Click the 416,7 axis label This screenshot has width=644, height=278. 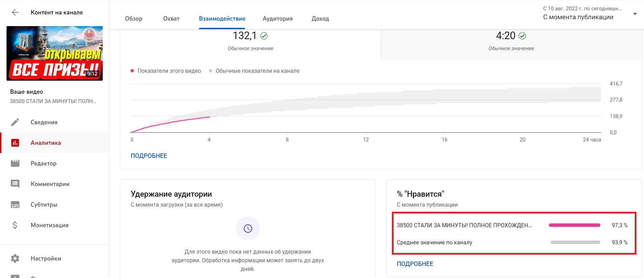click(616, 84)
